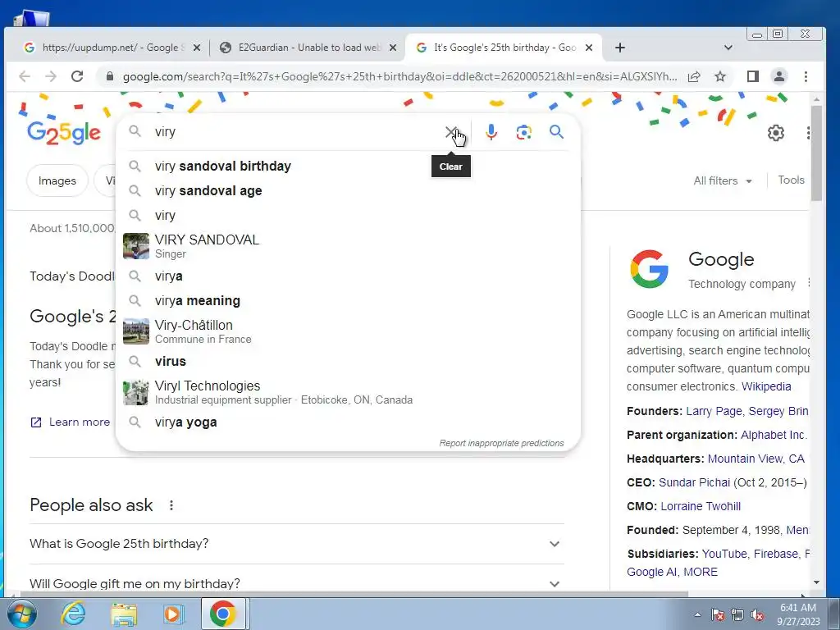Choose the 'virya' suggestion
Viewport: 840px width, 630px height.
(x=348, y=276)
